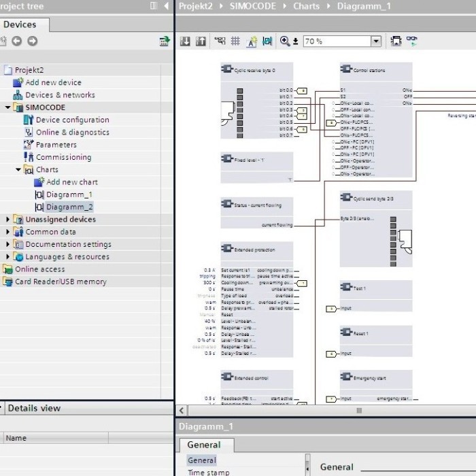
Task: Click the Reset 1 block icon
Action: (346, 332)
